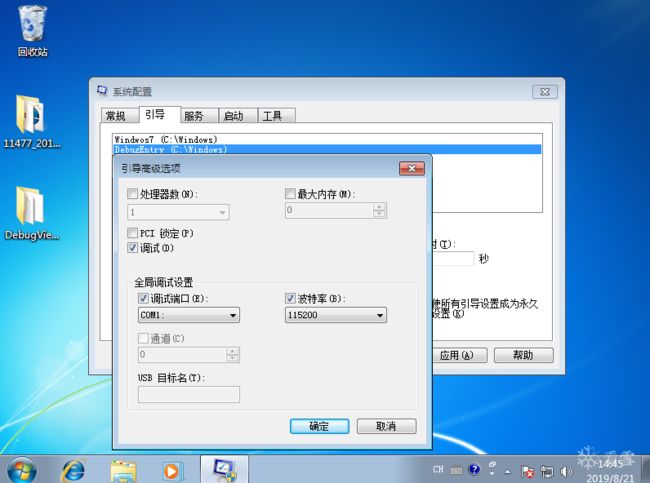Confirm with the 确定 button
This screenshot has height=483, width=650.
(x=319, y=426)
